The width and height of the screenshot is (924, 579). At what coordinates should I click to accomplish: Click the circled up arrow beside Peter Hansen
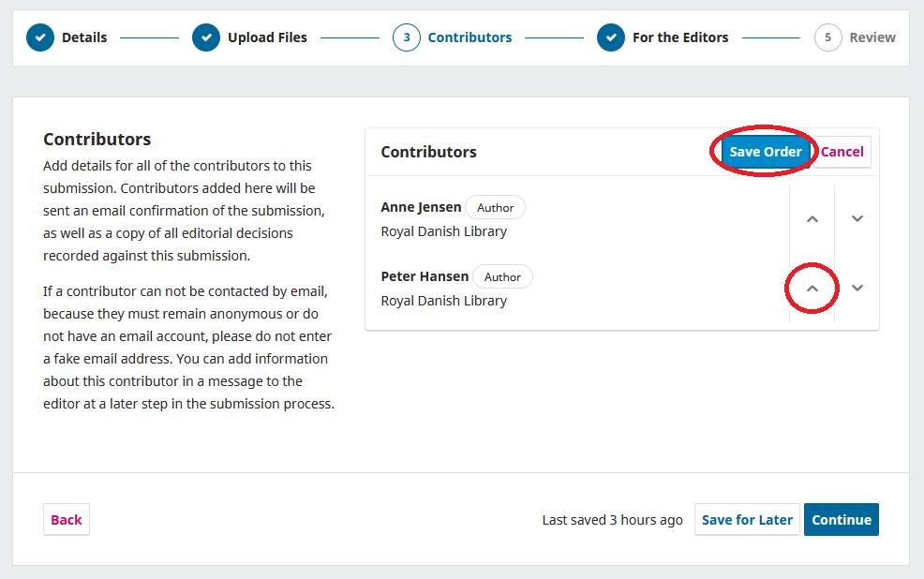[812, 288]
